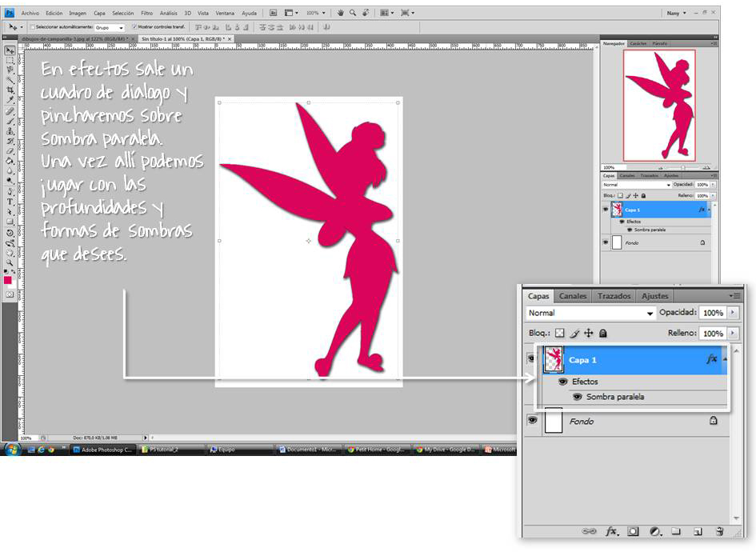Select Capa 1 thumbnail in enlarged Capas panel
This screenshot has width=756, height=552.
point(553,360)
